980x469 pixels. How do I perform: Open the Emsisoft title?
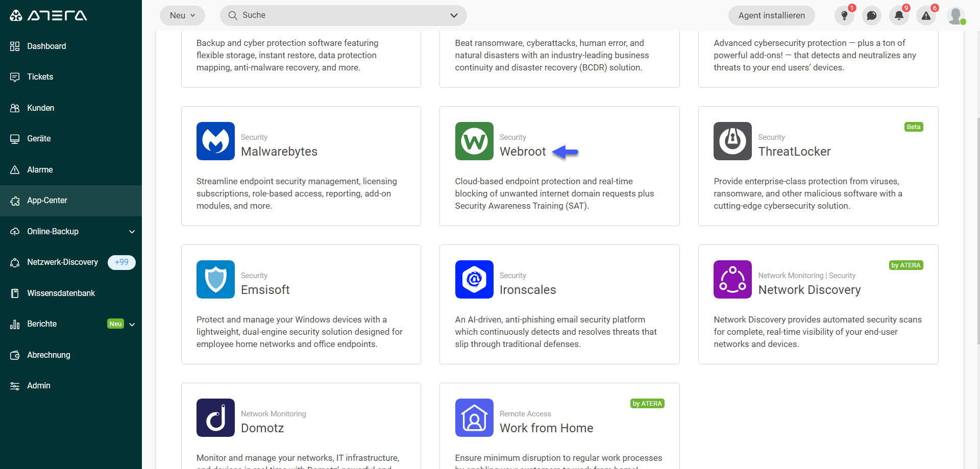click(x=265, y=290)
